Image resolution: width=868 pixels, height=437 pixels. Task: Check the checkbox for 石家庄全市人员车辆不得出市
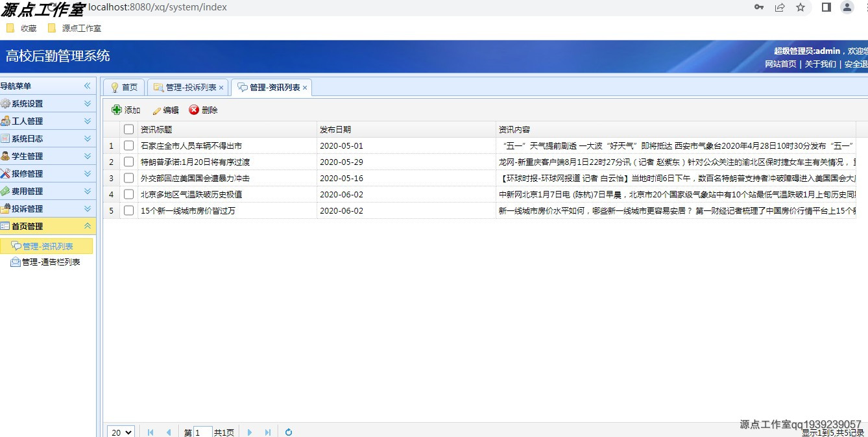128,145
